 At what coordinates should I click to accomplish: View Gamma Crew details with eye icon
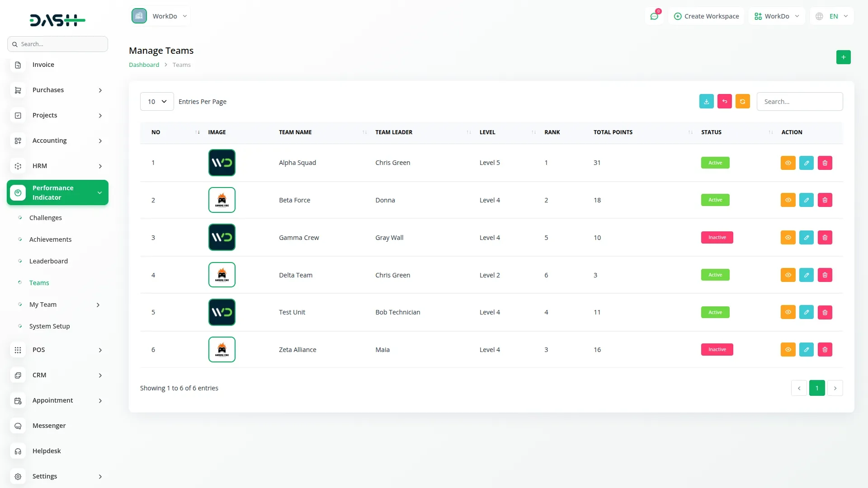pyautogui.click(x=788, y=237)
